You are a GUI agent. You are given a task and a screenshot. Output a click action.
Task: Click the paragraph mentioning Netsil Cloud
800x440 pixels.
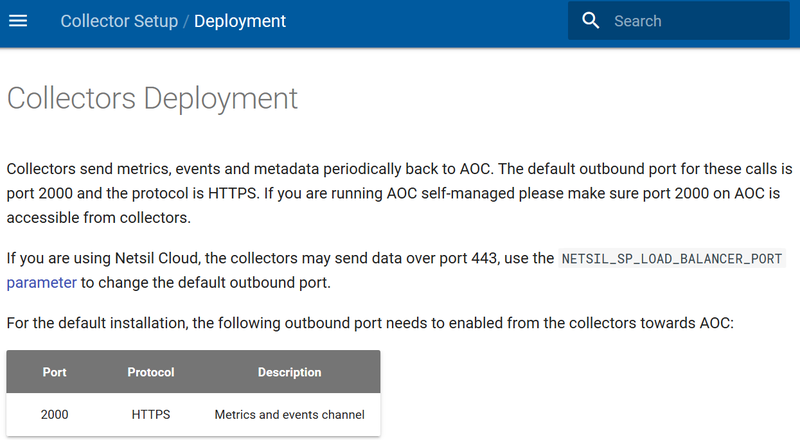click(280, 258)
